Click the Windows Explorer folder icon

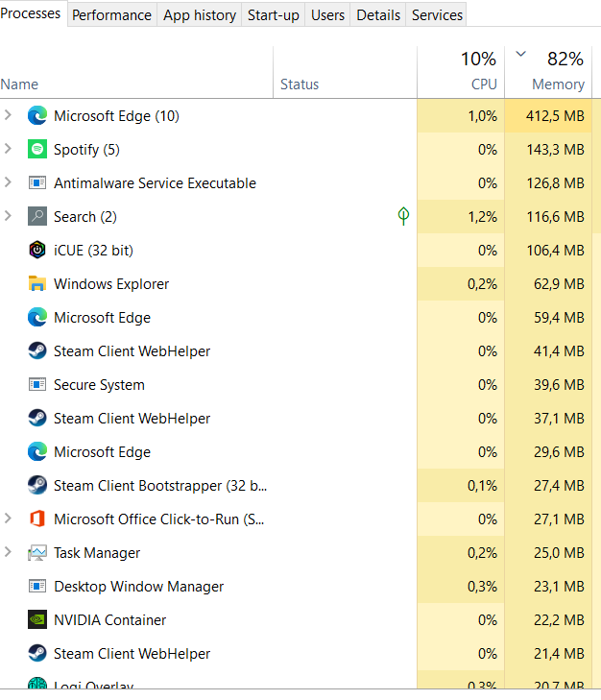(37, 283)
